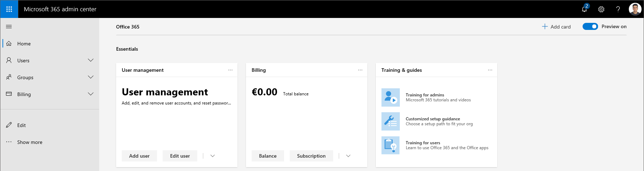The width and height of the screenshot is (644, 171).
Task: Open the app launcher waffle icon
Action: pos(9,9)
